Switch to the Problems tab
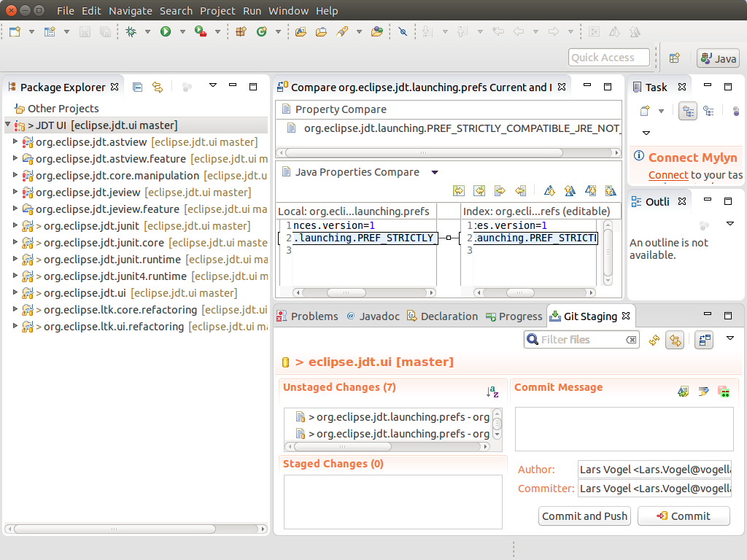 pyautogui.click(x=308, y=316)
